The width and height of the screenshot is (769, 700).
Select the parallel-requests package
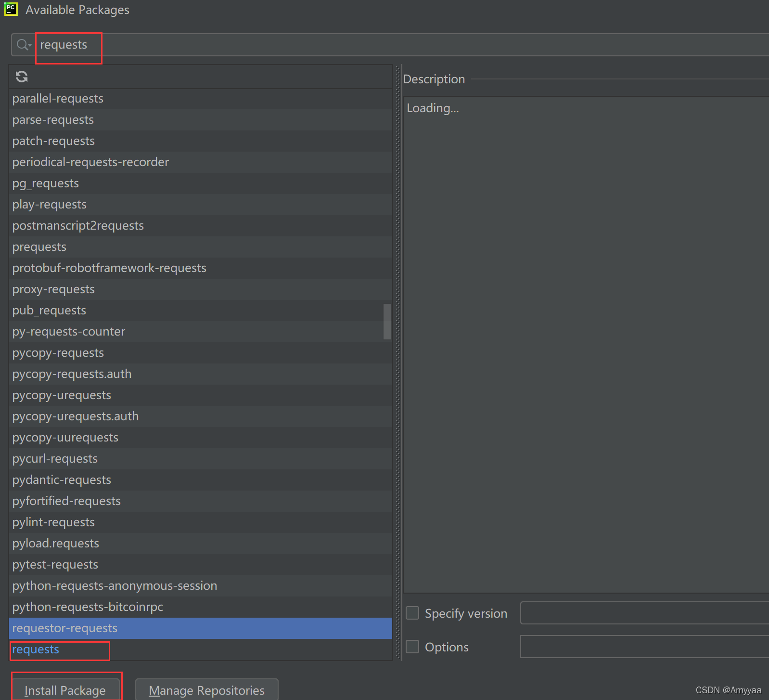(201, 99)
